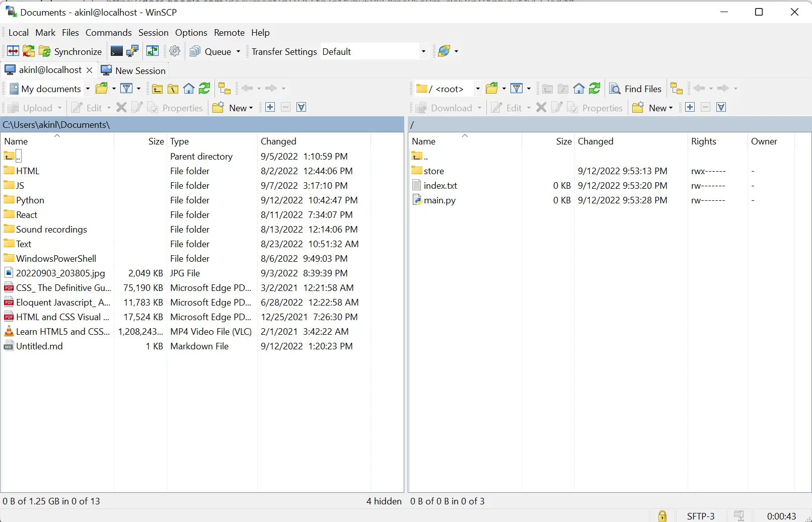Close the akinl@localhost session tab
The width and height of the screenshot is (812, 522).
[x=90, y=70]
